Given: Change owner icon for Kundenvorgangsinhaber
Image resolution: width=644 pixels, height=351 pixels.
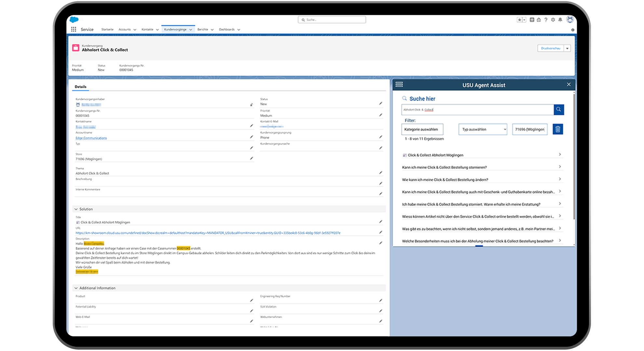Looking at the screenshot, I should coord(251,105).
